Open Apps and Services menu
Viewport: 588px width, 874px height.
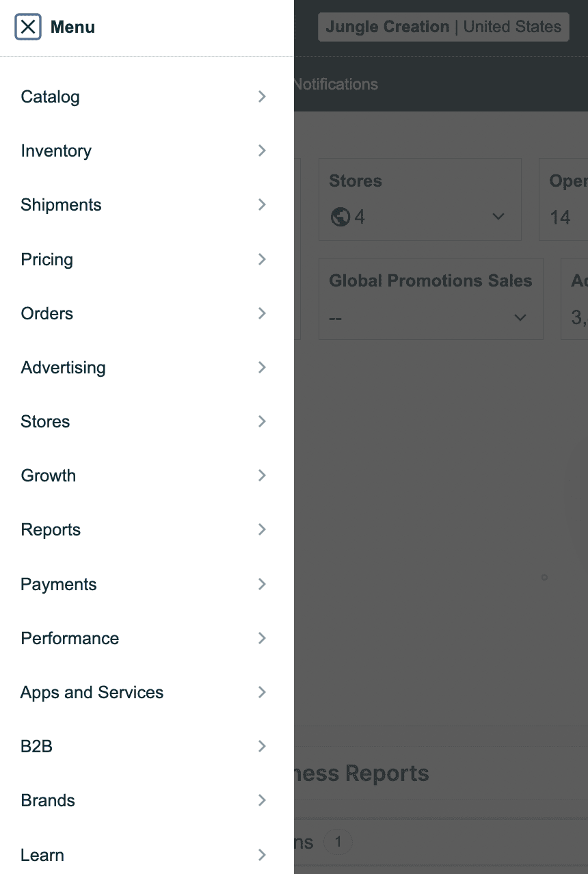coord(92,692)
